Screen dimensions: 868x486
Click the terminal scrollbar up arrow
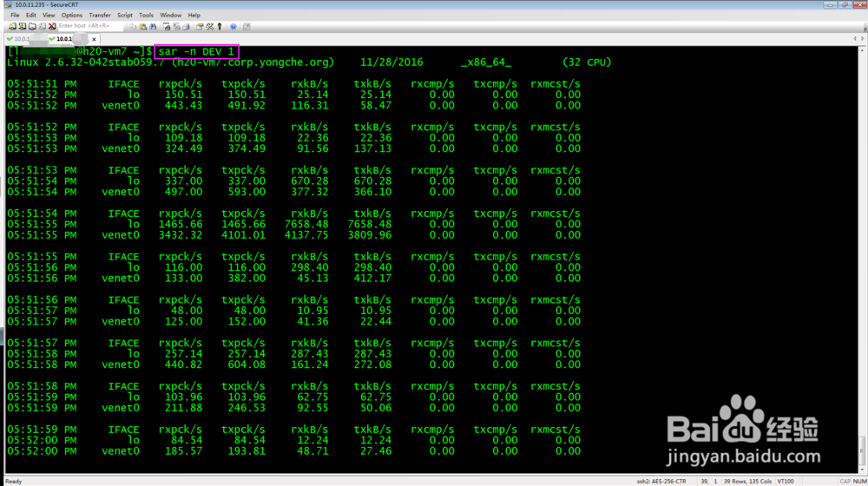(862, 49)
